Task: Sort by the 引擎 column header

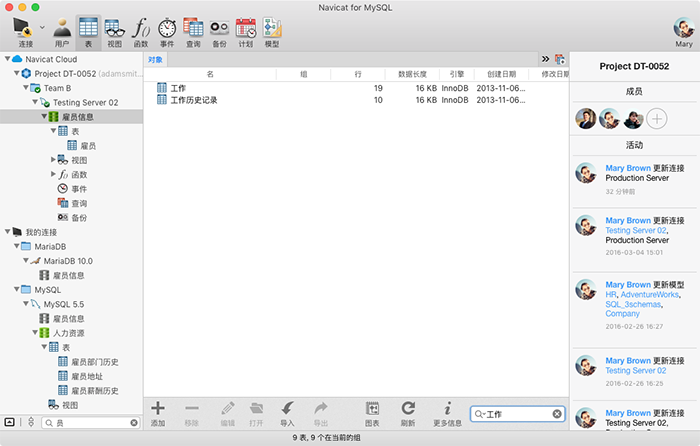Action: pos(457,74)
